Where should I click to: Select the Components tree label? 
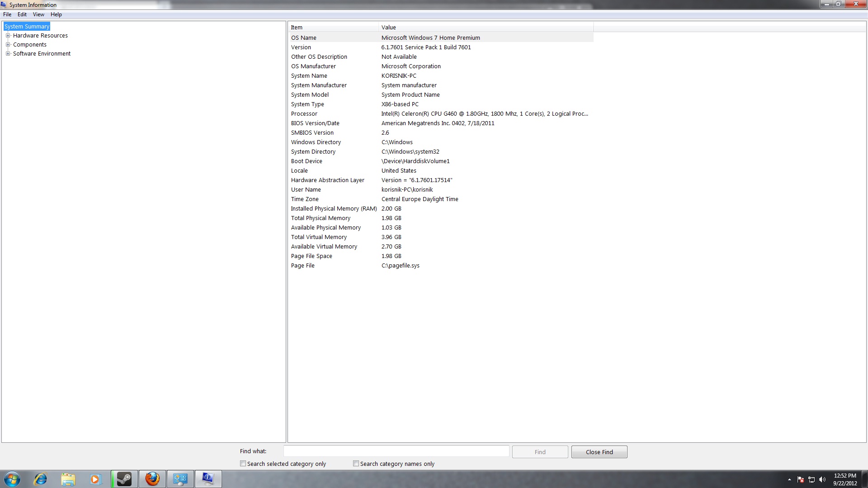pyautogui.click(x=30, y=45)
